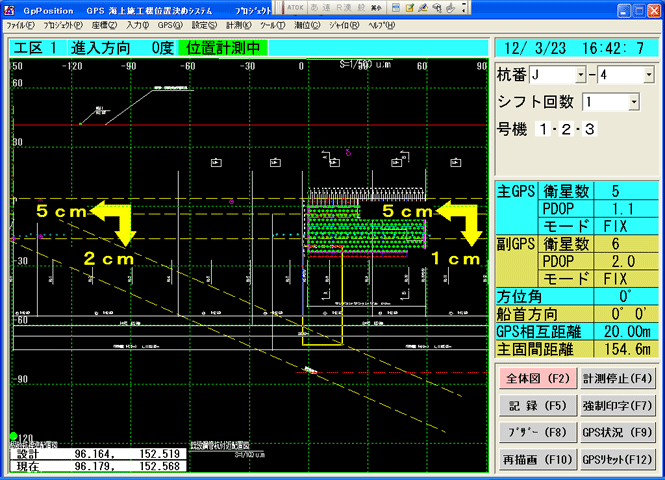665x480 pixels.
Task: Toggle the ブザー (F8) button
Action: click(536, 433)
